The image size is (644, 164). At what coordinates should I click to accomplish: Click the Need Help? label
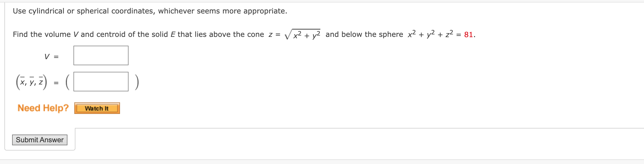pos(43,108)
